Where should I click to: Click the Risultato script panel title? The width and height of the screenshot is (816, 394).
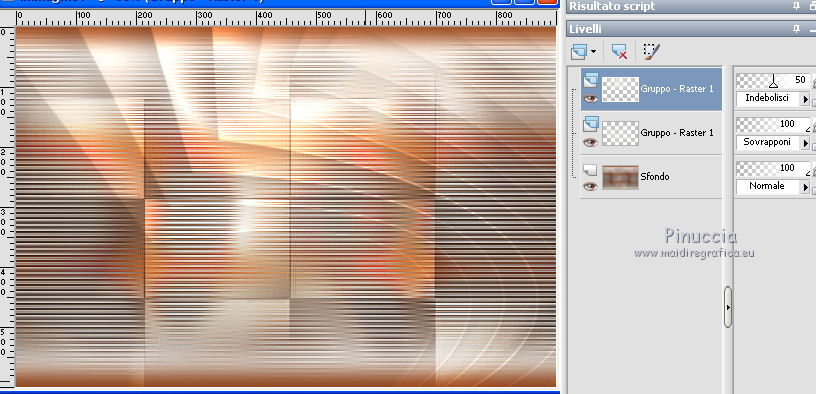point(612,6)
